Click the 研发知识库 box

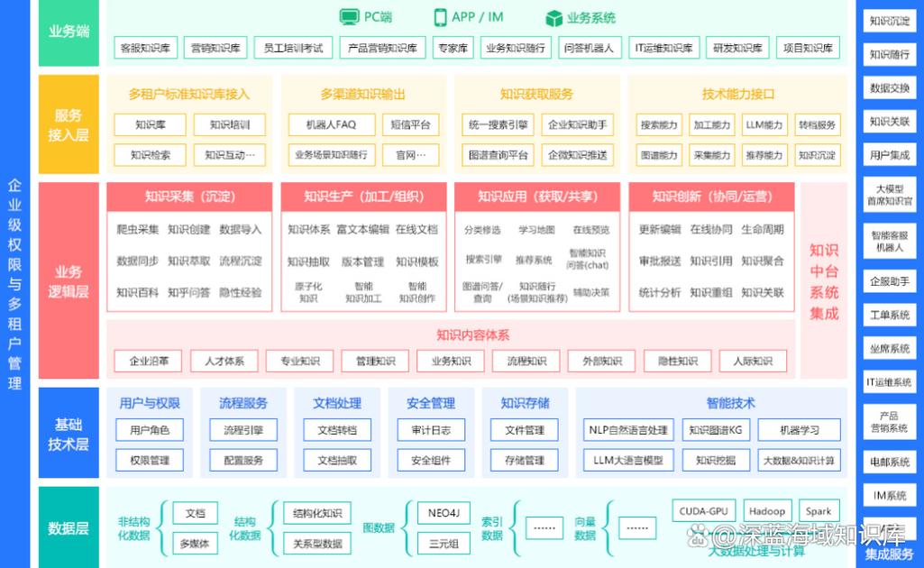(737, 49)
